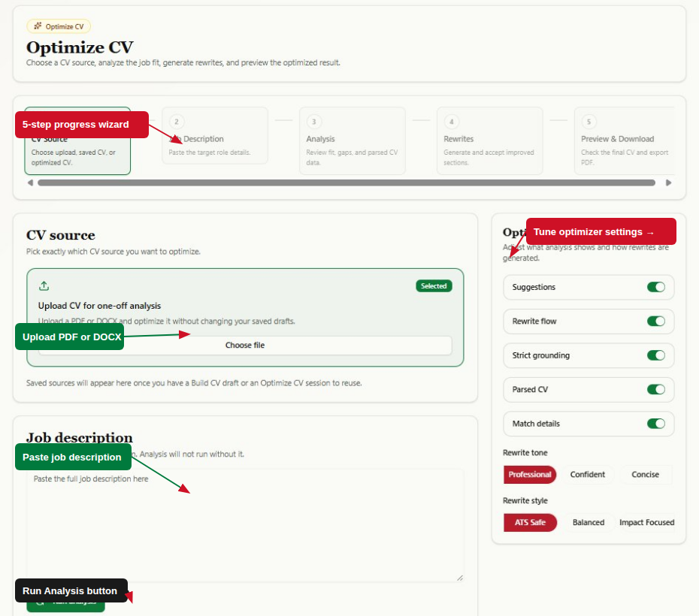
Task: Choose the Balanced rewrite style
Action: (588, 522)
